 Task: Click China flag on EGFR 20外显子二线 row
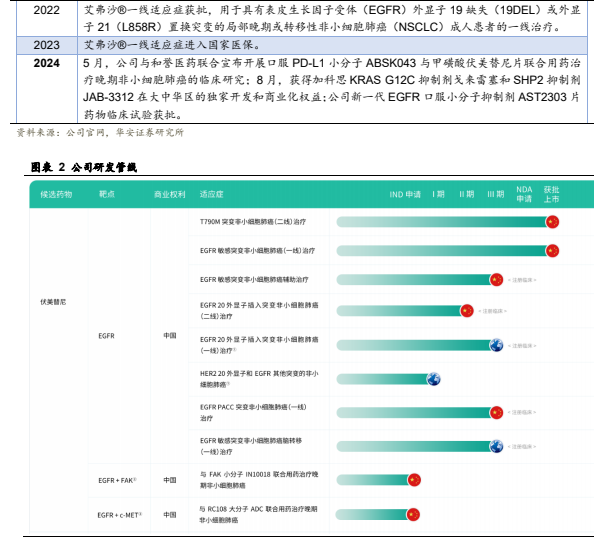pyautogui.click(x=467, y=311)
